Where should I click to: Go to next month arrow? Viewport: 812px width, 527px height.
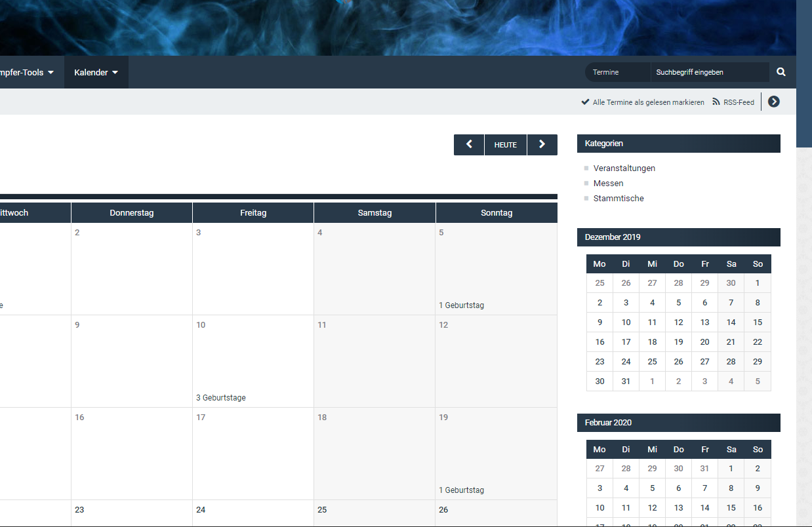click(542, 145)
